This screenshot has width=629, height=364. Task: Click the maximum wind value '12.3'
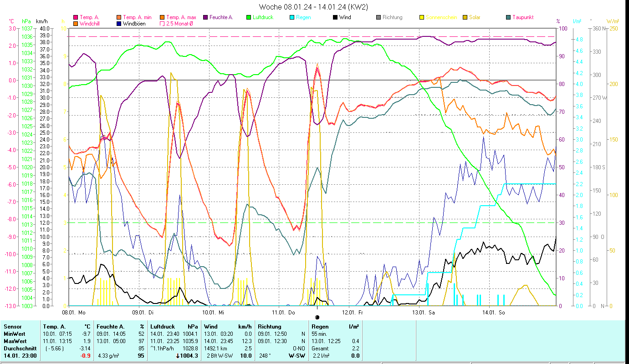click(246, 341)
